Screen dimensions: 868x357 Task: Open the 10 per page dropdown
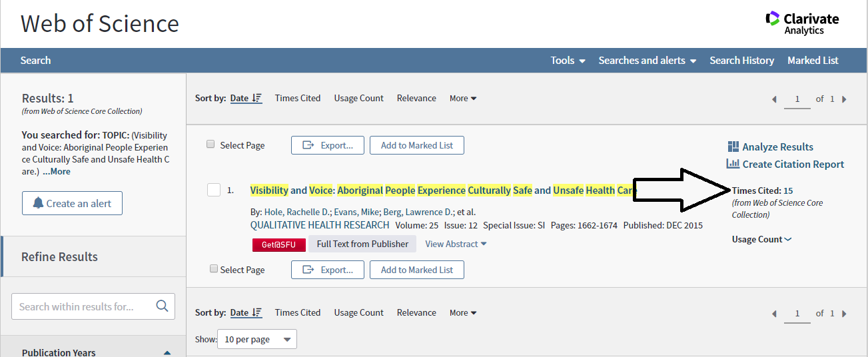[257, 339]
